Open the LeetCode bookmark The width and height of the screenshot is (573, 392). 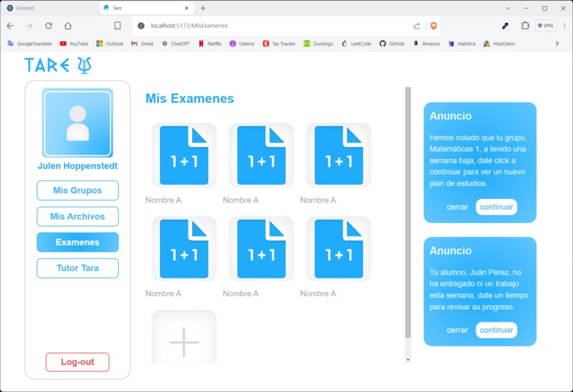tap(357, 44)
